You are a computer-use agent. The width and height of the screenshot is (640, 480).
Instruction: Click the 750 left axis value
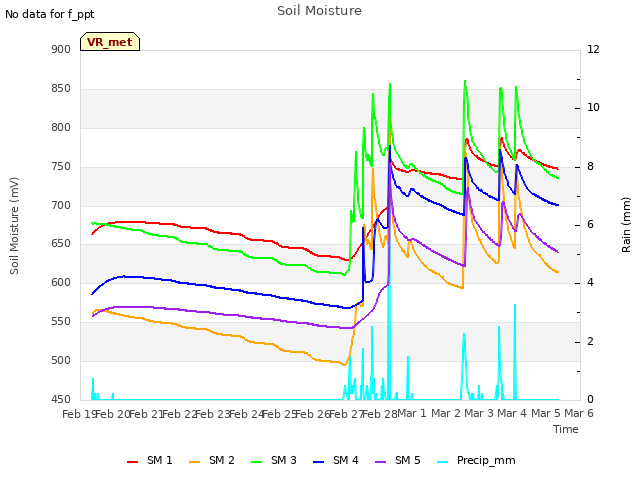[61, 167]
